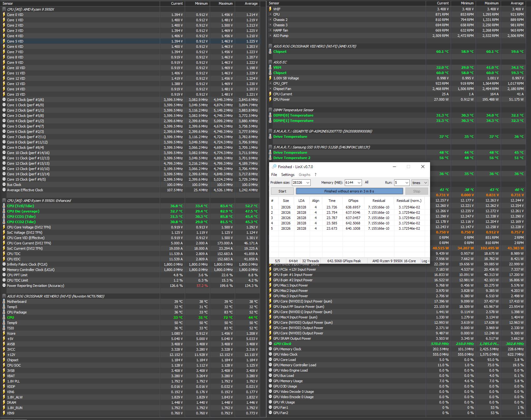Screen dimensions: 531x420
Task: Click the icon beside GPU Memory Usage
Action: pos(270,381)
